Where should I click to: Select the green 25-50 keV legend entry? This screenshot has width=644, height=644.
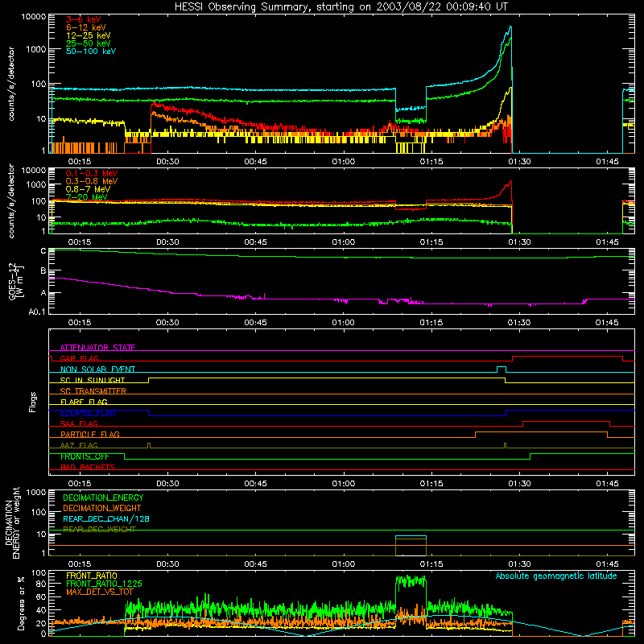[x=89, y=43]
